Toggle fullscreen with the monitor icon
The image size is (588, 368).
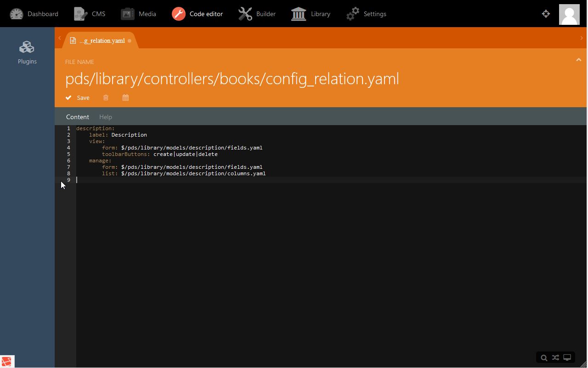pos(567,357)
